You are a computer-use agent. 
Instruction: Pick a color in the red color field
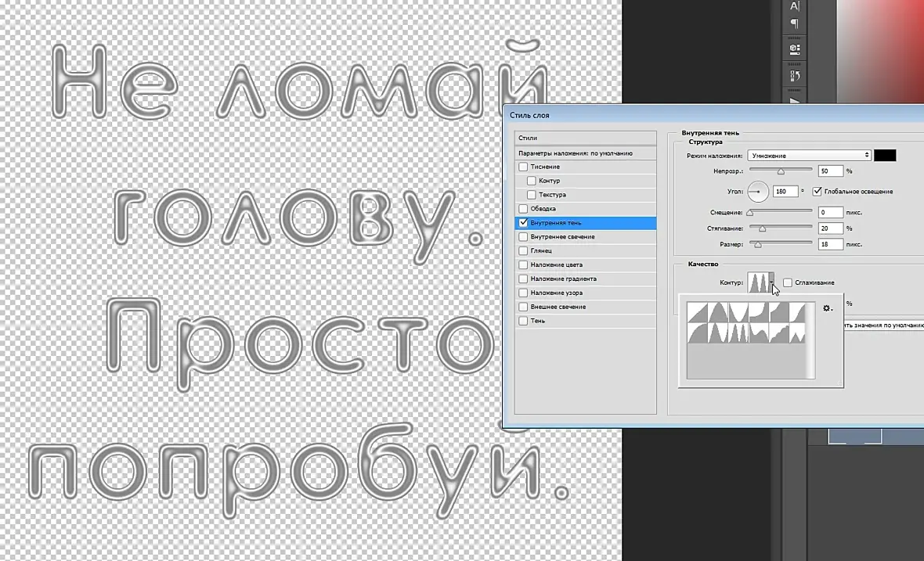[x=880, y=50]
